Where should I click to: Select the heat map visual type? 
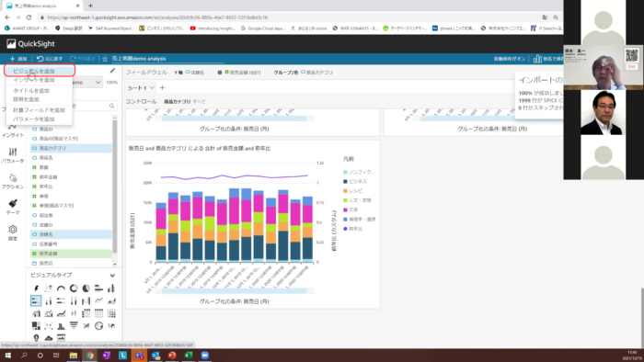[x=111, y=313]
